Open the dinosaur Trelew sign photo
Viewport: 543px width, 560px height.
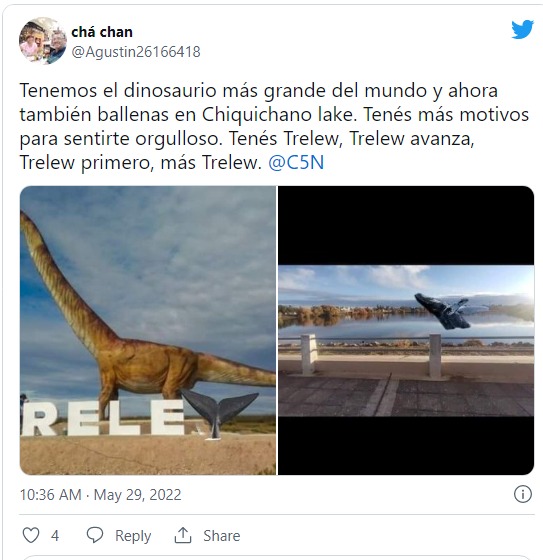tap(148, 330)
